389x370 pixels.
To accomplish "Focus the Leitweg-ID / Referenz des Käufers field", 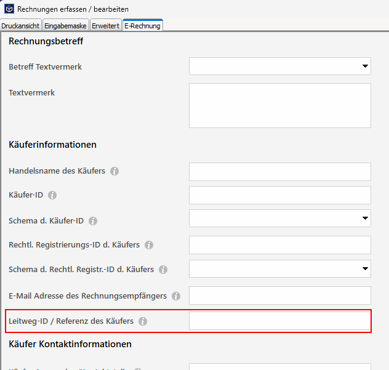I will pos(280,321).
